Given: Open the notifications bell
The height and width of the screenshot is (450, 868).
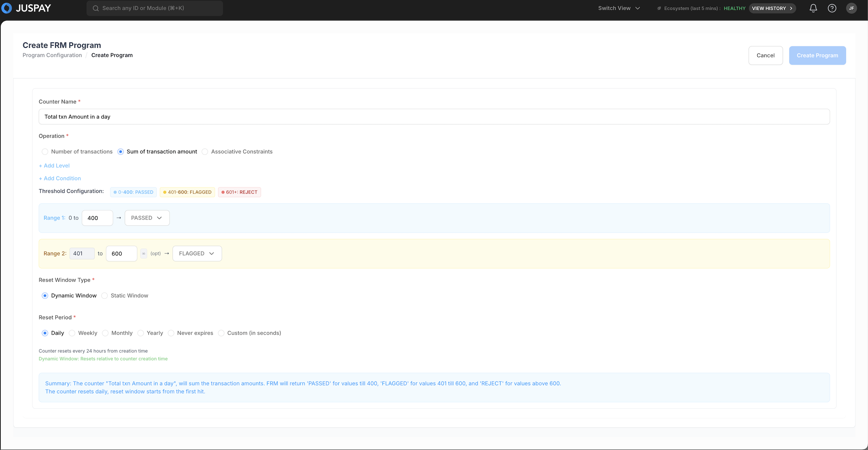Looking at the screenshot, I should pos(813,8).
